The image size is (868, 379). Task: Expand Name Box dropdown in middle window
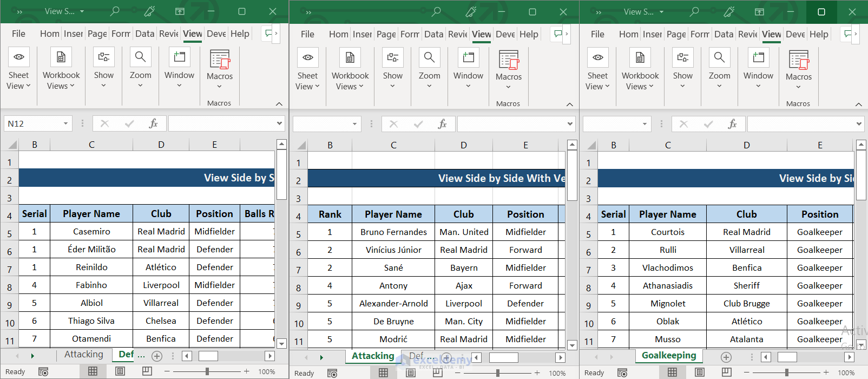coord(354,124)
